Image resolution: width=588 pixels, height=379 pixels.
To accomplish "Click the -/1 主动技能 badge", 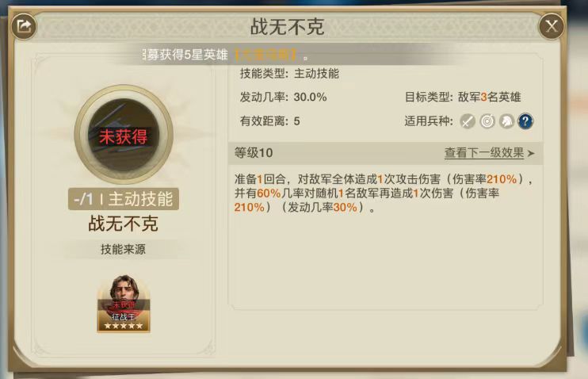I will [x=124, y=199].
